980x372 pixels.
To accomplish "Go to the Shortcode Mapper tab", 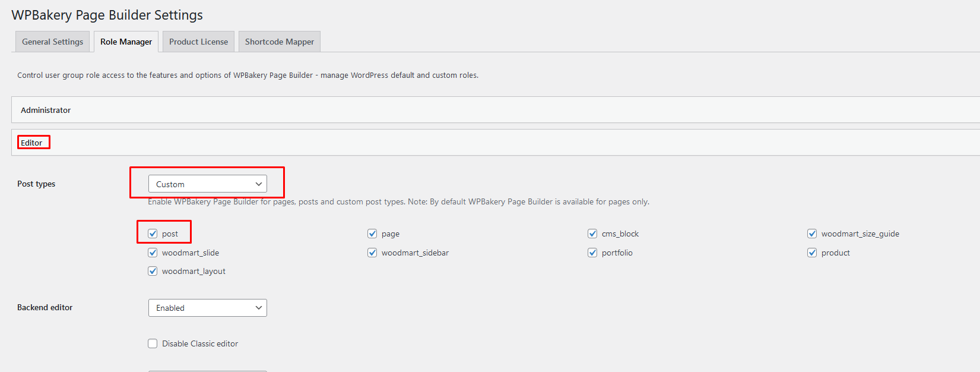I will pyautogui.click(x=280, y=42).
